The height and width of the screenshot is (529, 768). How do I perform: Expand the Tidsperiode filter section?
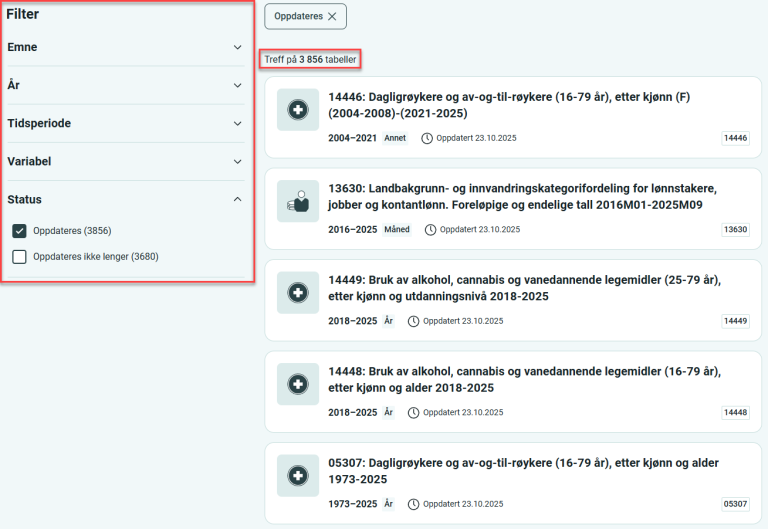coord(125,123)
